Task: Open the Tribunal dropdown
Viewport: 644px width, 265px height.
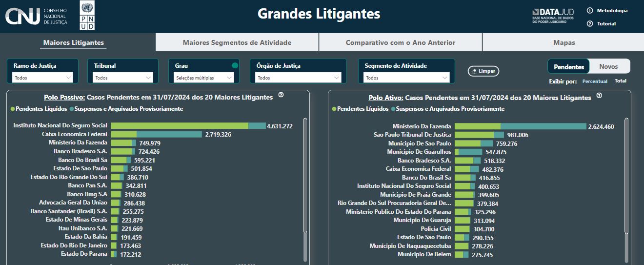Action: [x=123, y=78]
